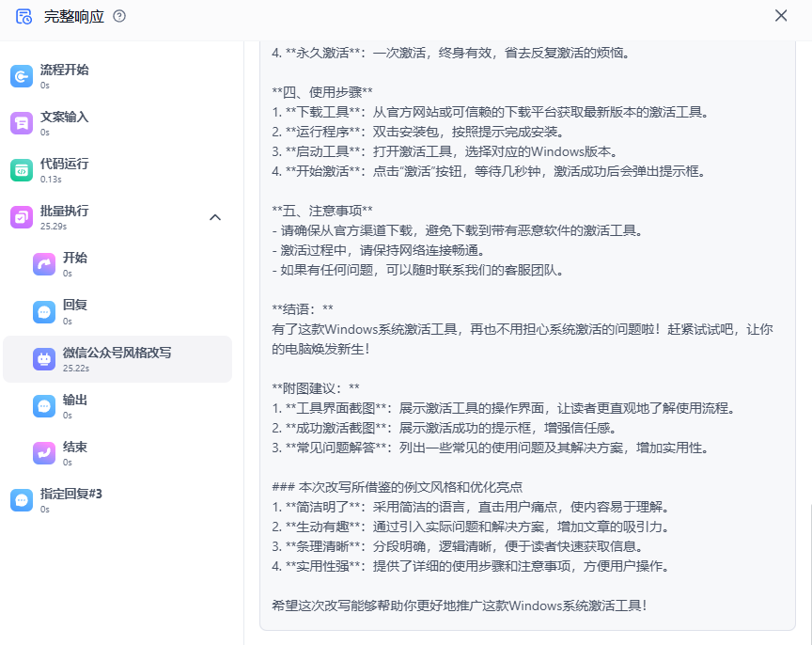Click the 流程开始 label text
812x645 pixels.
point(65,70)
